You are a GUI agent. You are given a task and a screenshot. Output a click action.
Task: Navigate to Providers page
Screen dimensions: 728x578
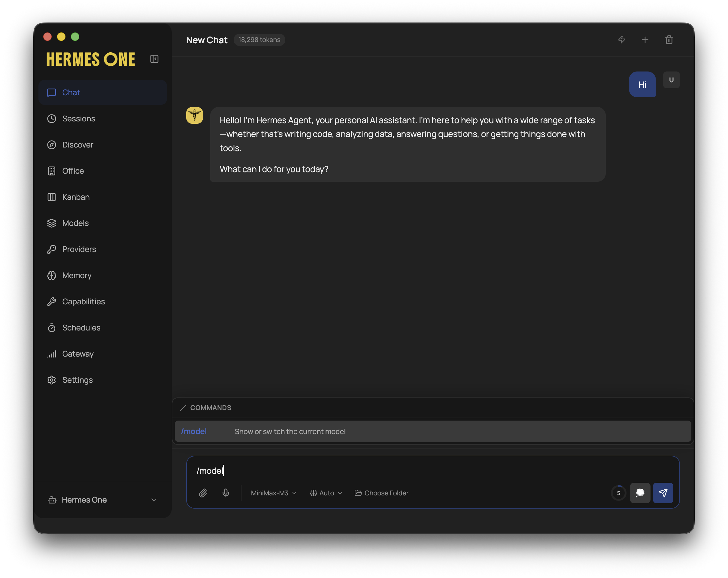103,249
